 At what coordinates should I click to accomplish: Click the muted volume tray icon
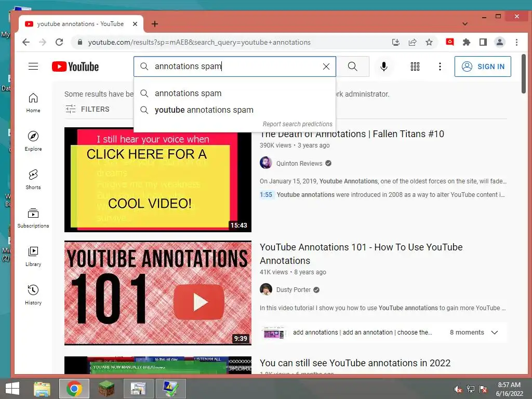(458, 389)
